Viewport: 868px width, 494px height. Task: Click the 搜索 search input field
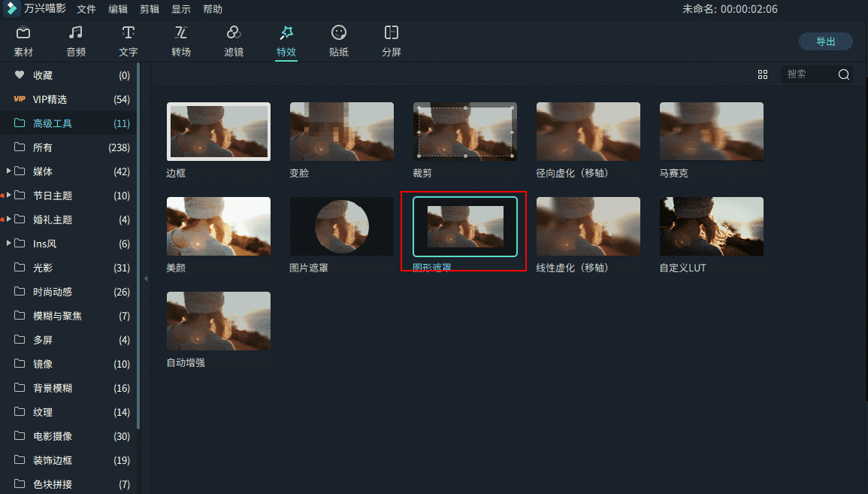tap(808, 74)
